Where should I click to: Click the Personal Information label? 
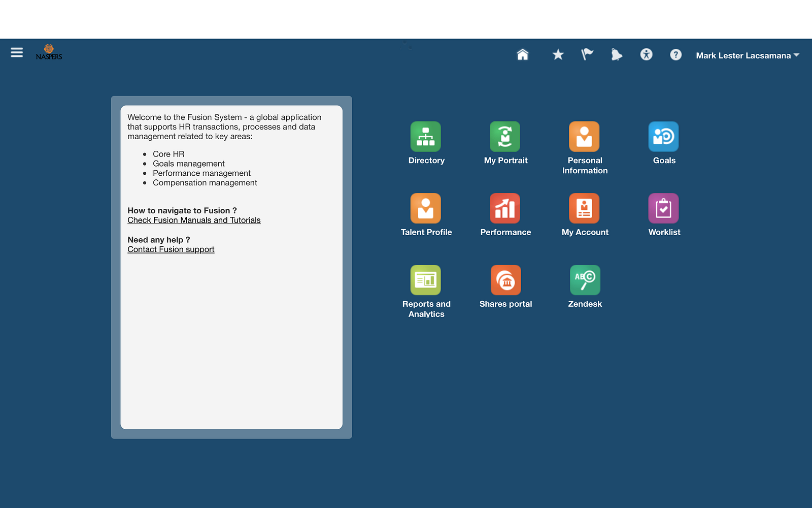pyautogui.click(x=585, y=166)
